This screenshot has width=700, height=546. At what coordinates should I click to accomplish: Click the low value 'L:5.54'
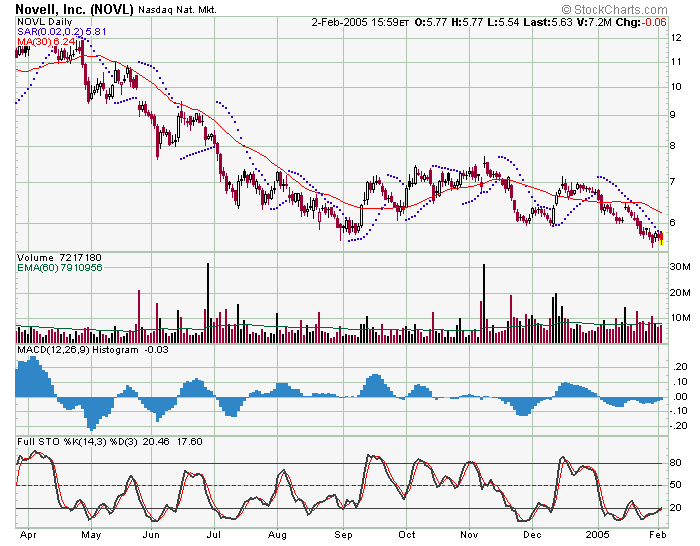503,22
